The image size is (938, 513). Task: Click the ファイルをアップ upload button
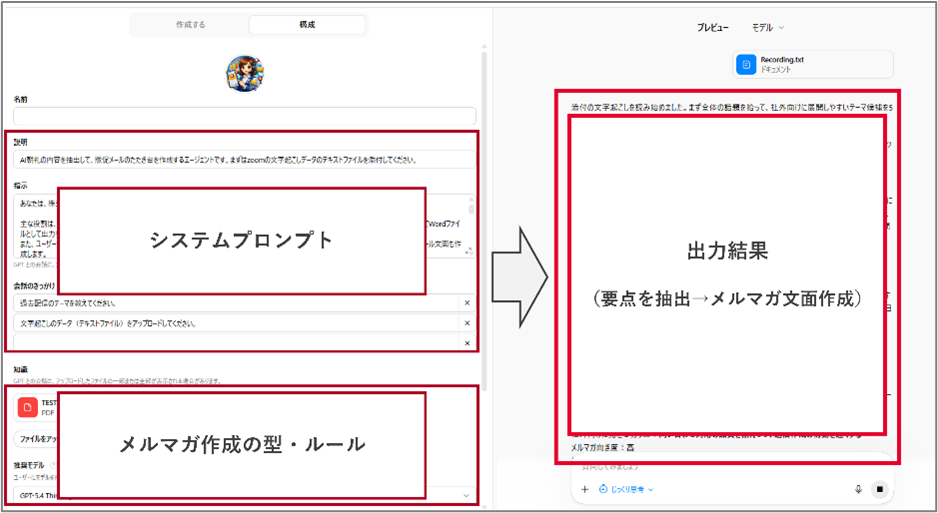pos(36,439)
